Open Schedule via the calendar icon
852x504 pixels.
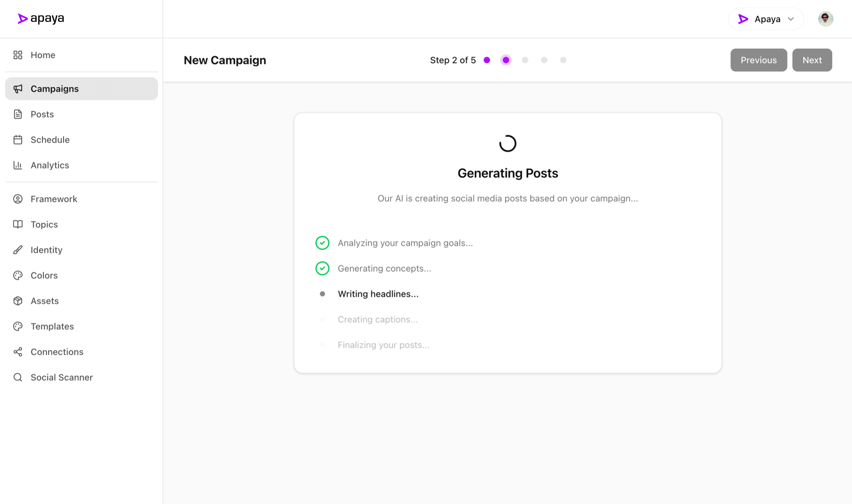click(x=18, y=139)
